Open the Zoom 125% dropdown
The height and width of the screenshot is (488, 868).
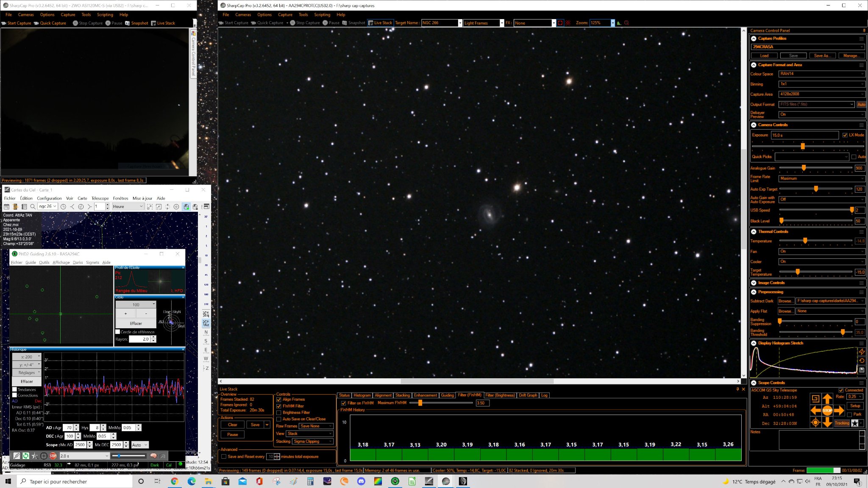click(602, 23)
